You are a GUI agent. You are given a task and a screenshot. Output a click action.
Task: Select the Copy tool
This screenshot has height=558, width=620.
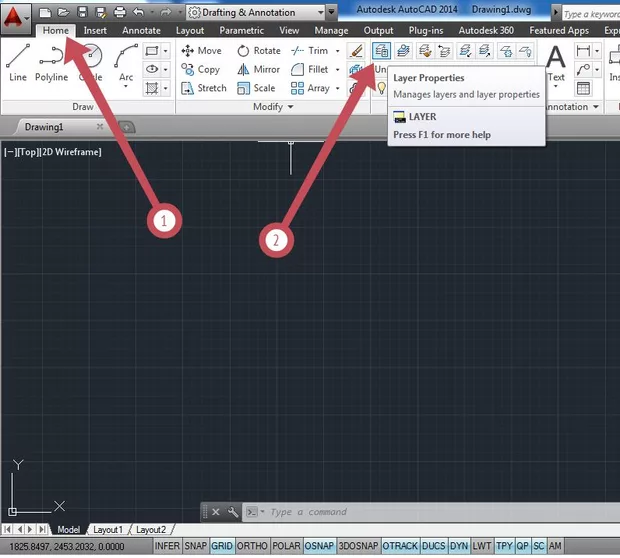(201, 69)
